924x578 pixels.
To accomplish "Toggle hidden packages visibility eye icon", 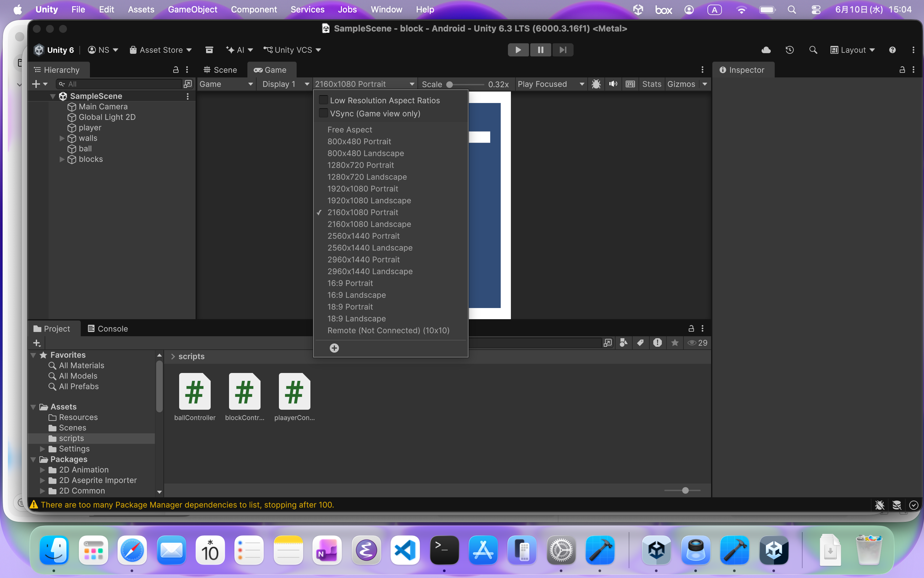I will pyautogui.click(x=697, y=343).
